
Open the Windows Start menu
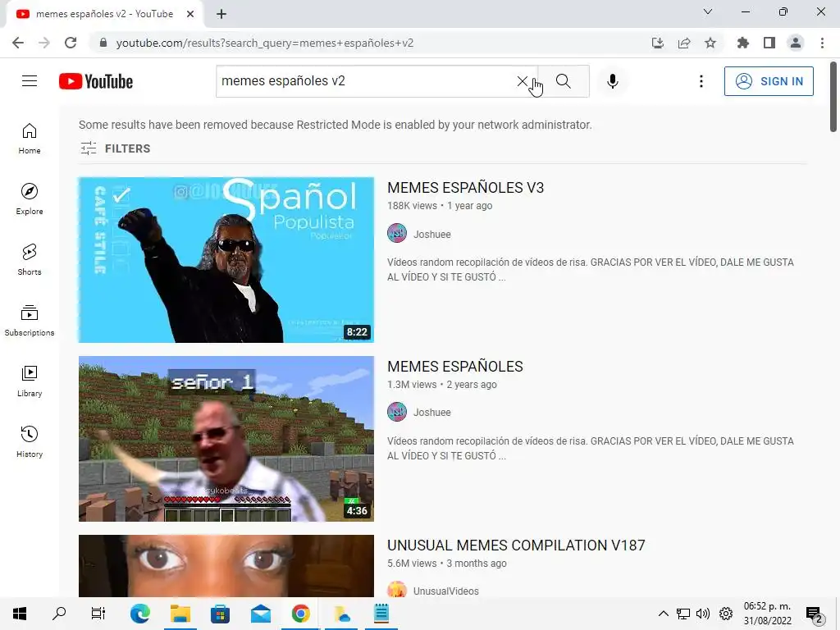pyautogui.click(x=20, y=614)
